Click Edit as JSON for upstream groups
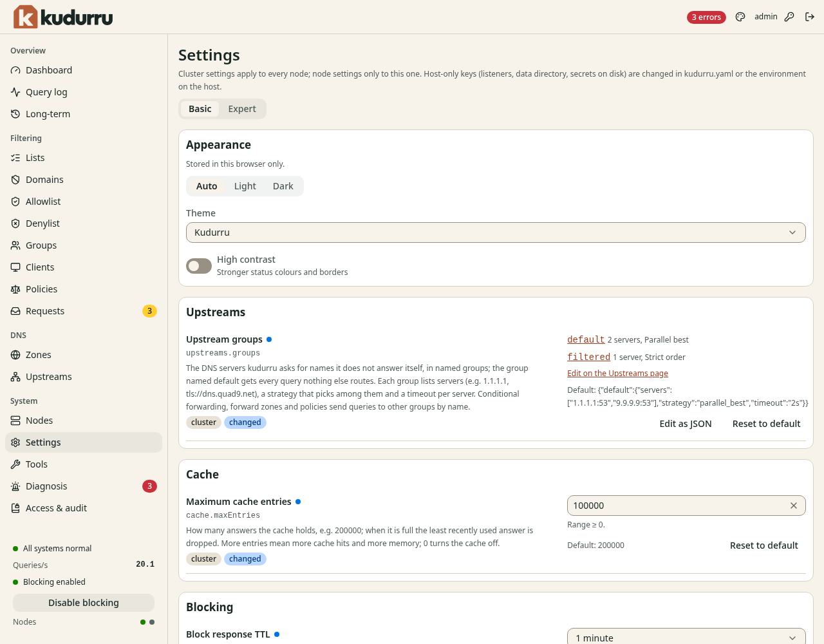 [686, 424]
